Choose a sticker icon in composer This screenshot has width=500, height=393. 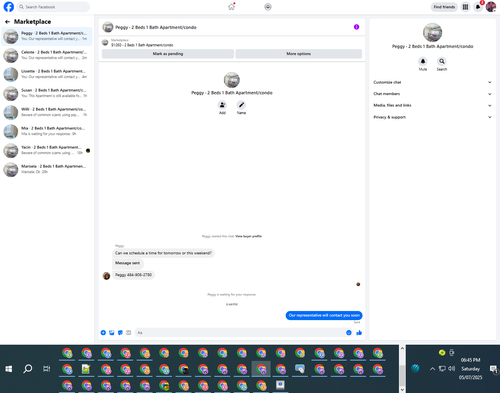point(120,333)
